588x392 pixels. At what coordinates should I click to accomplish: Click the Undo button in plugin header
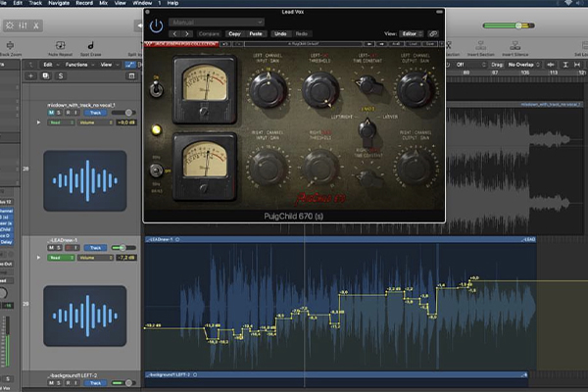pyautogui.click(x=280, y=33)
